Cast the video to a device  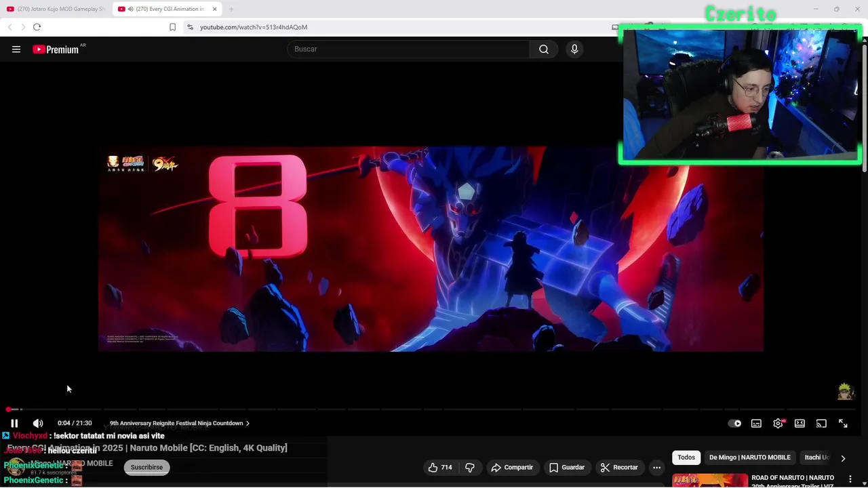(821, 423)
